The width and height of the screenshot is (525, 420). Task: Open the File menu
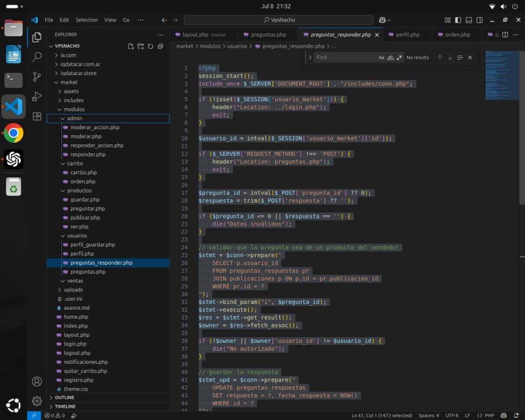coord(49,20)
